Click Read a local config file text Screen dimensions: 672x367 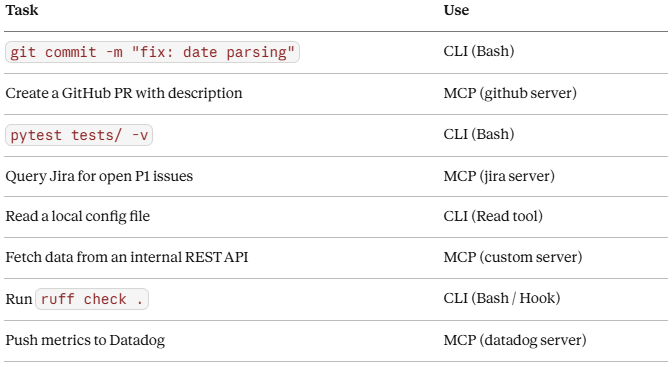[x=78, y=216]
